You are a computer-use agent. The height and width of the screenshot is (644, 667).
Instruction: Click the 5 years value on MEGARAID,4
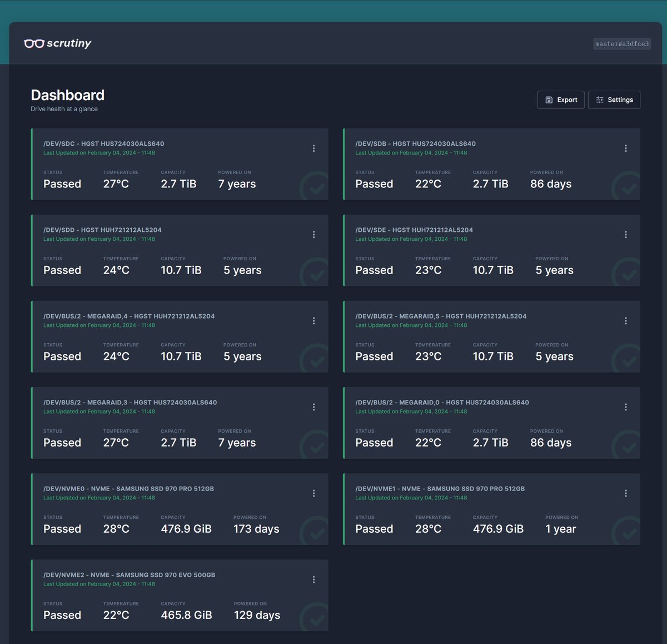pos(242,356)
